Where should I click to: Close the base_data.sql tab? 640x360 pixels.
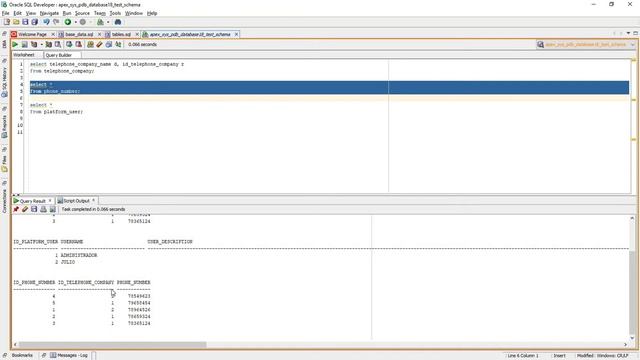99,34
